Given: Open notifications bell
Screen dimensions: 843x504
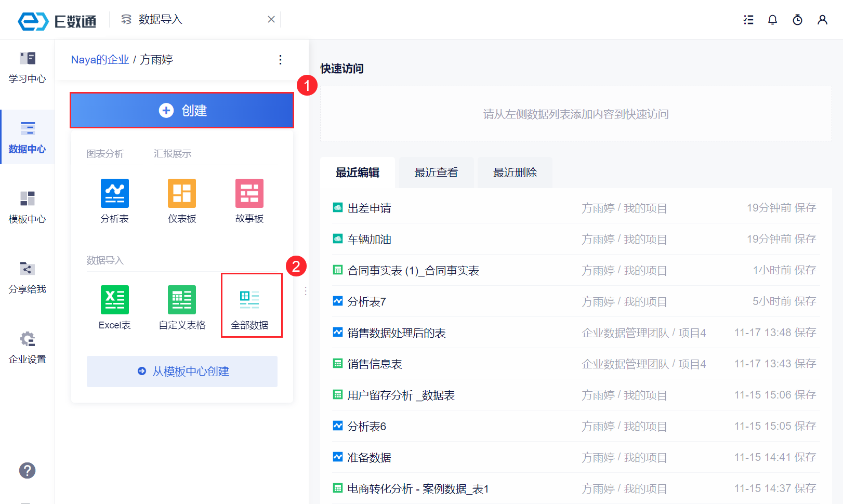Looking at the screenshot, I should (773, 20).
